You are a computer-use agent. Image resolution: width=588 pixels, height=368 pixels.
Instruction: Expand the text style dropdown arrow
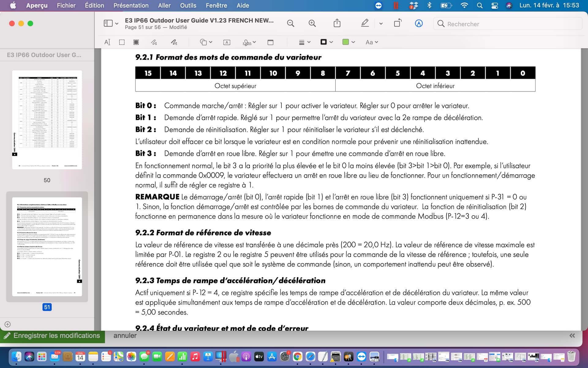pos(376,42)
